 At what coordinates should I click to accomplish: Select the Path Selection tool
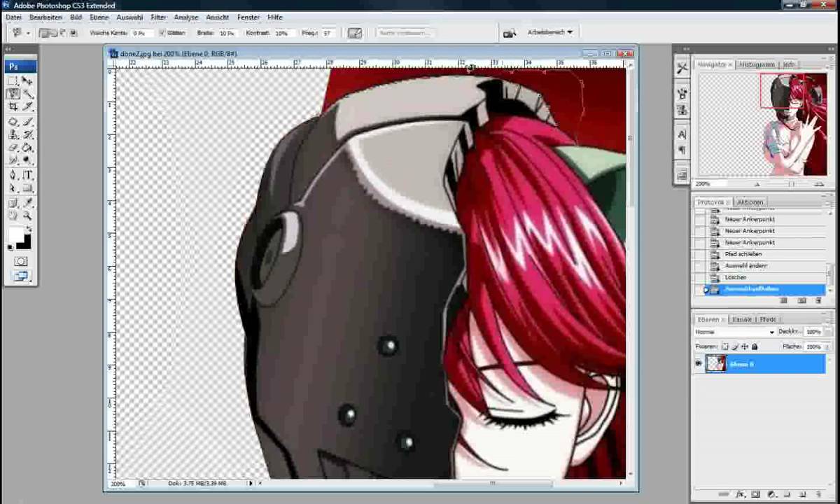point(13,188)
